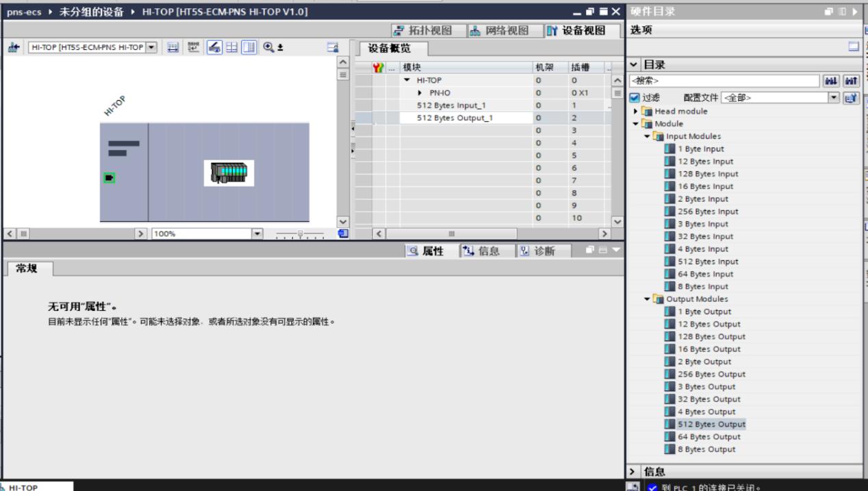
Task: Click the search upward icon in catalog
Action: pyautogui.click(x=851, y=81)
